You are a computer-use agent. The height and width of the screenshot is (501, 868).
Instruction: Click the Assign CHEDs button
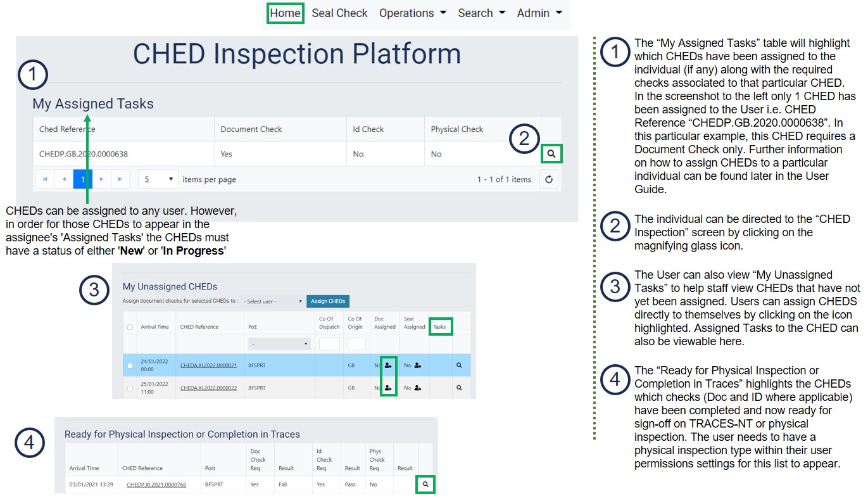327,301
